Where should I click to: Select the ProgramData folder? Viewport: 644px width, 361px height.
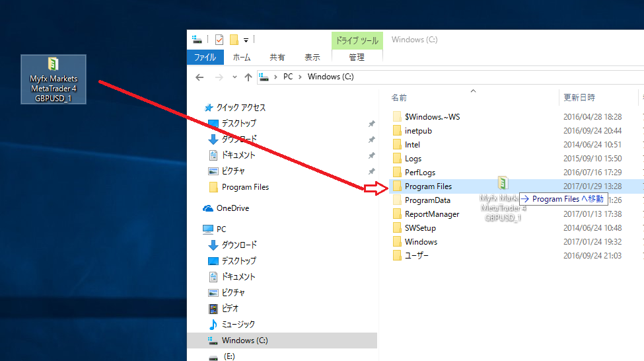click(427, 200)
